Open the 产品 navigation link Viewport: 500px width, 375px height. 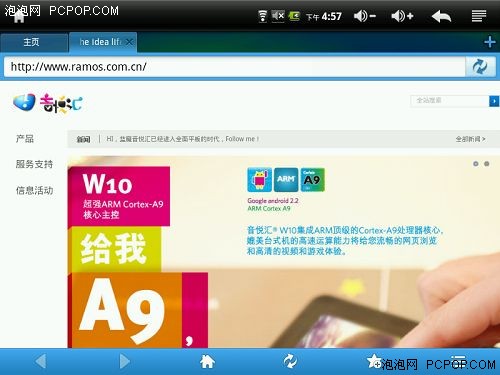click(25, 139)
